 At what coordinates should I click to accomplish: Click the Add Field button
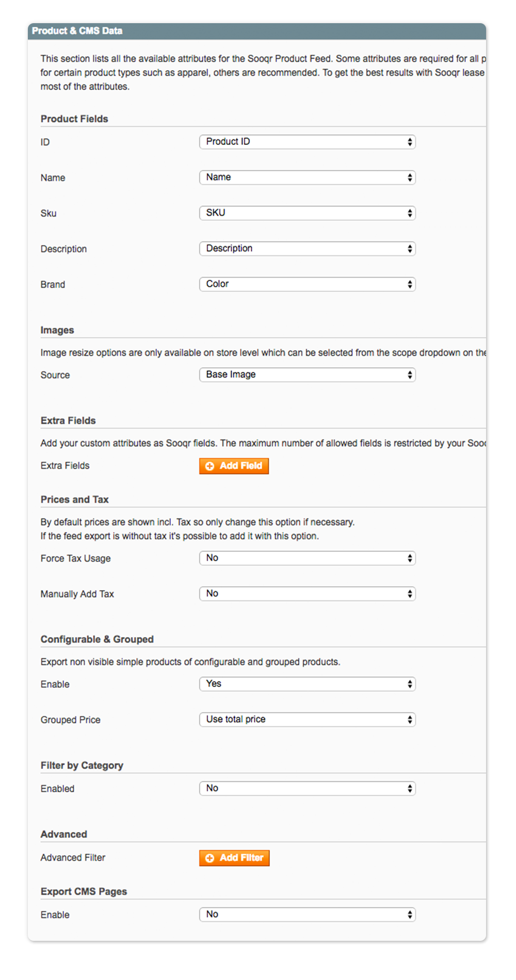click(234, 466)
